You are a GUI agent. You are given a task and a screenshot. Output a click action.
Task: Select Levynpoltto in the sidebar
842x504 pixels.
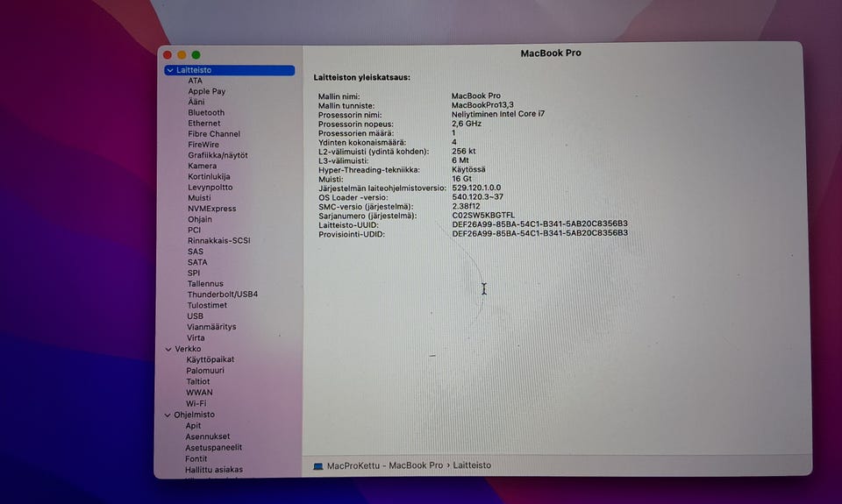210,188
